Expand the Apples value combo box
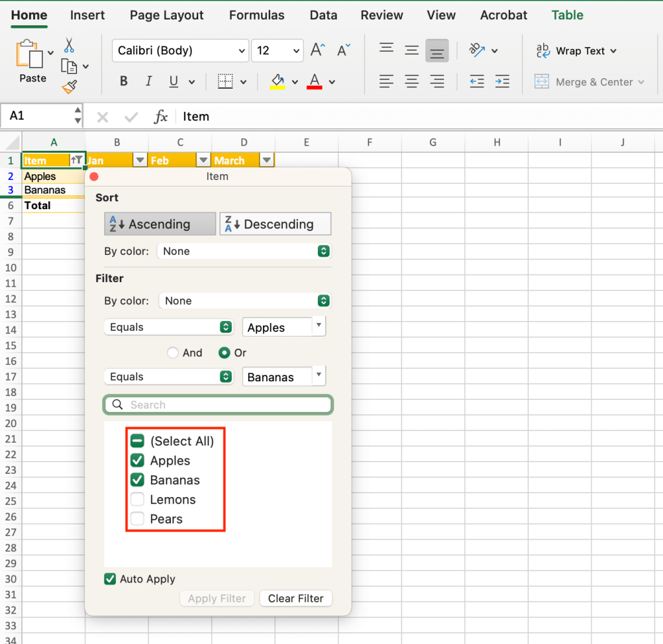This screenshot has height=644, width=663. tap(319, 326)
